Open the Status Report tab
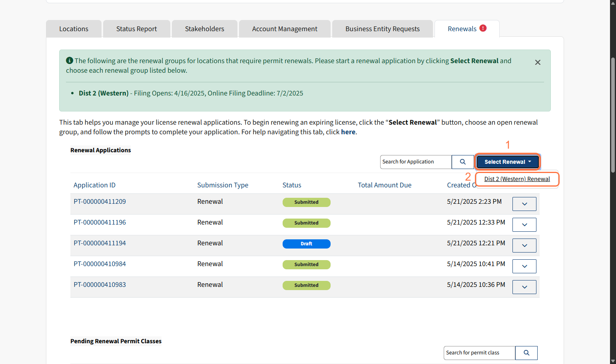 (137, 29)
